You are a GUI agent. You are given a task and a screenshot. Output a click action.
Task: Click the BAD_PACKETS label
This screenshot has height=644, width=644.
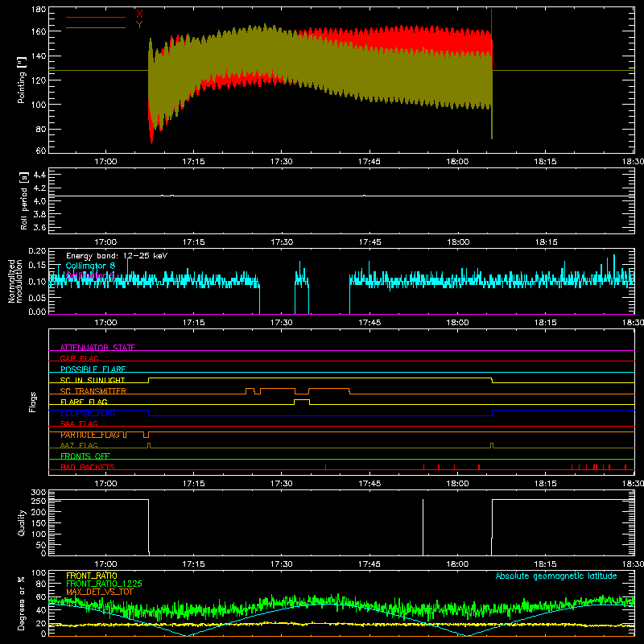88,468
